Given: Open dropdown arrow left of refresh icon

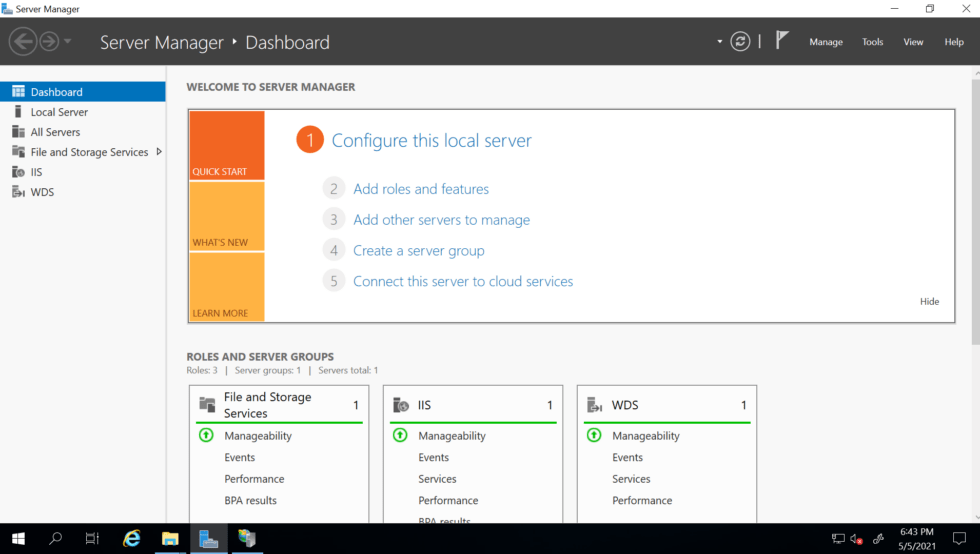Looking at the screenshot, I should (719, 42).
